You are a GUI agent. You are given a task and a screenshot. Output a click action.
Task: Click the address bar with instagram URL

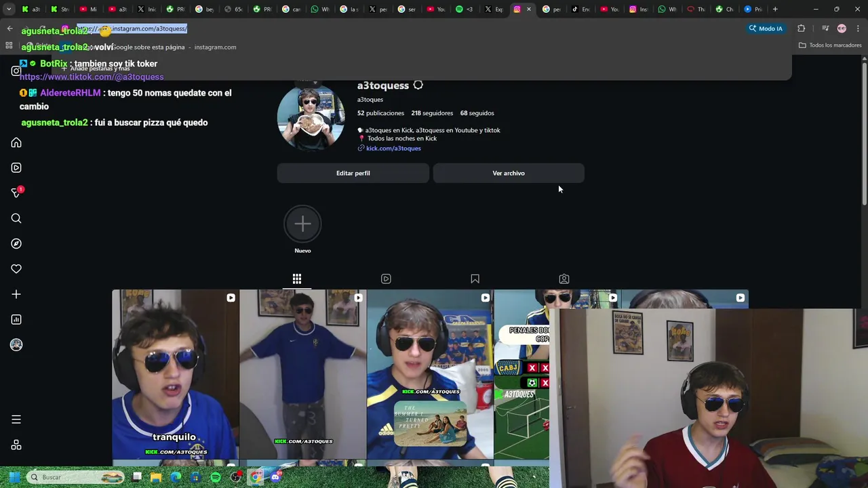point(400,28)
